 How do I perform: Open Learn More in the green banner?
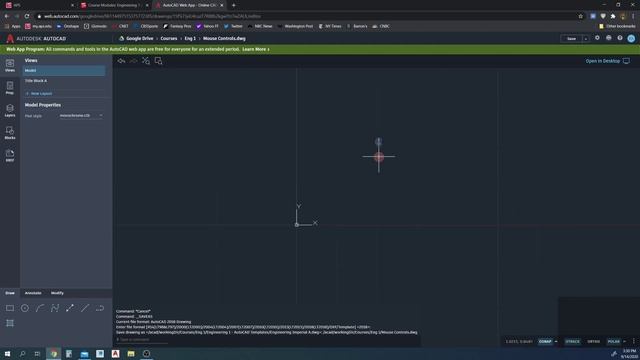click(x=256, y=49)
